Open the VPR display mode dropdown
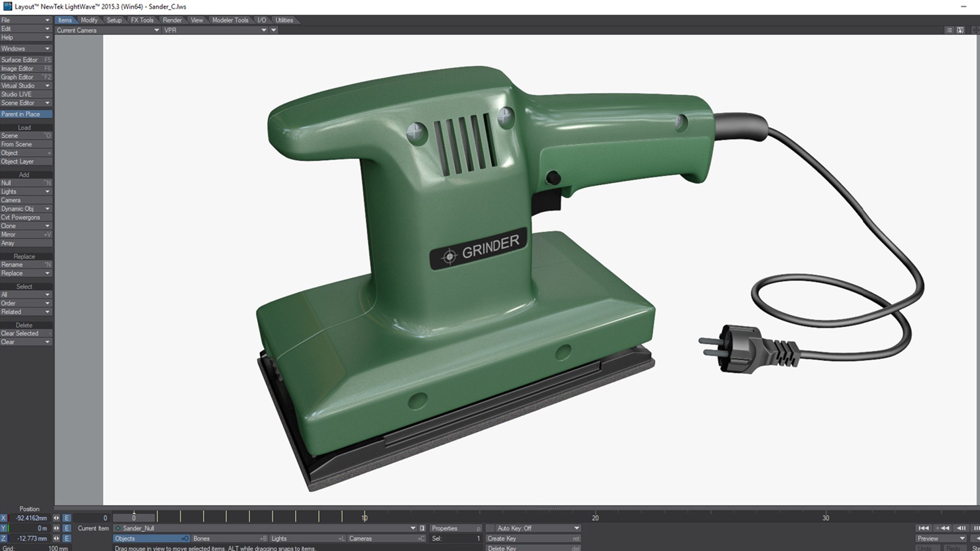 (215, 30)
